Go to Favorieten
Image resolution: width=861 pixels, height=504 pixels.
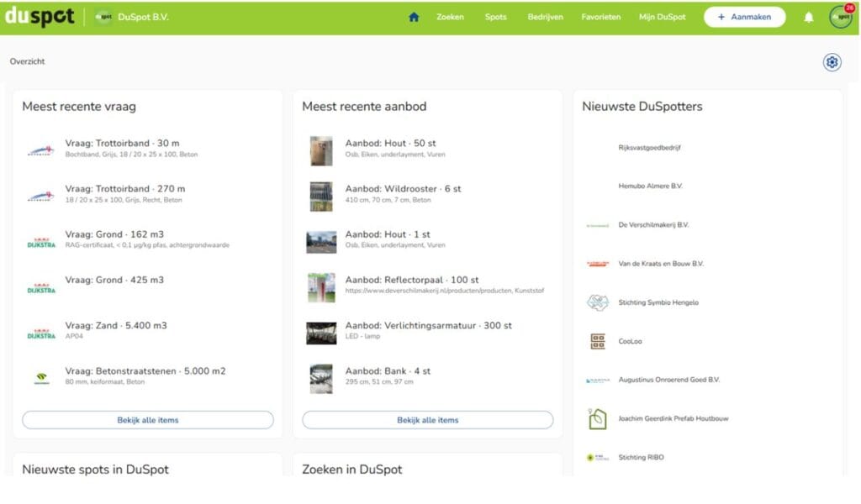[x=600, y=17]
